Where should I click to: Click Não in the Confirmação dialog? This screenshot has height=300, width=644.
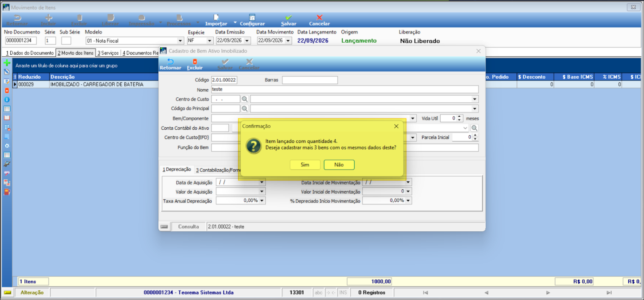click(339, 165)
